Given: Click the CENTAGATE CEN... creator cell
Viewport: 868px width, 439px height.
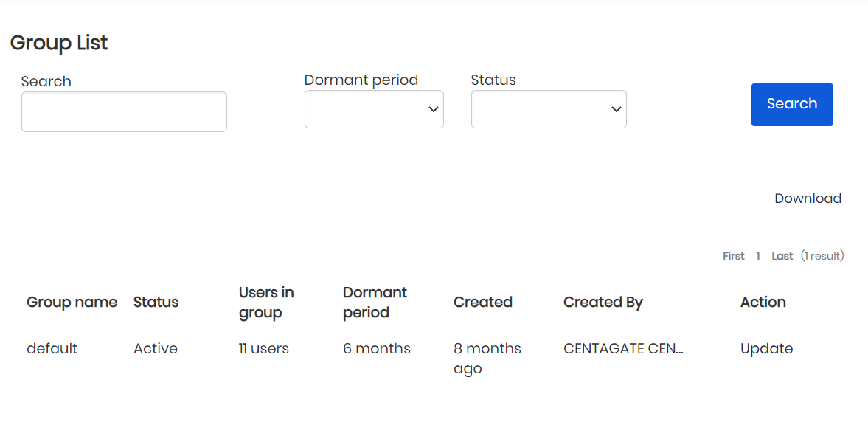Looking at the screenshot, I should 623,348.
